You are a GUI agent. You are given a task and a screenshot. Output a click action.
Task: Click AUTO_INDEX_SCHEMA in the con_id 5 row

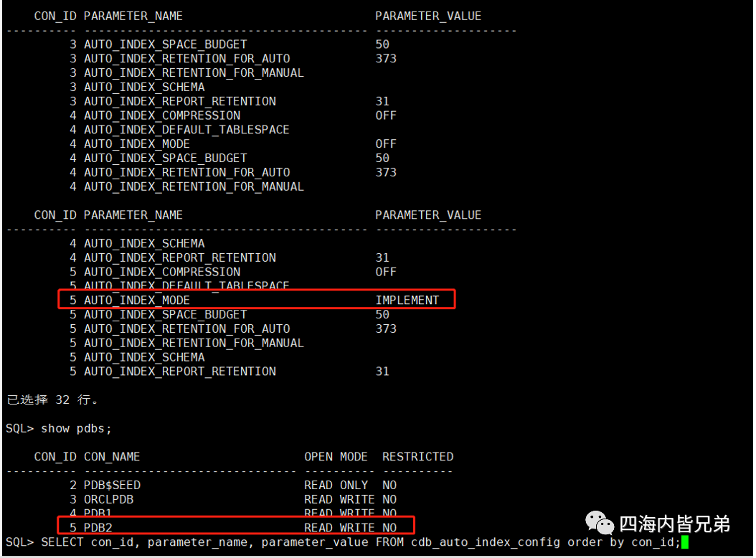click(144, 357)
